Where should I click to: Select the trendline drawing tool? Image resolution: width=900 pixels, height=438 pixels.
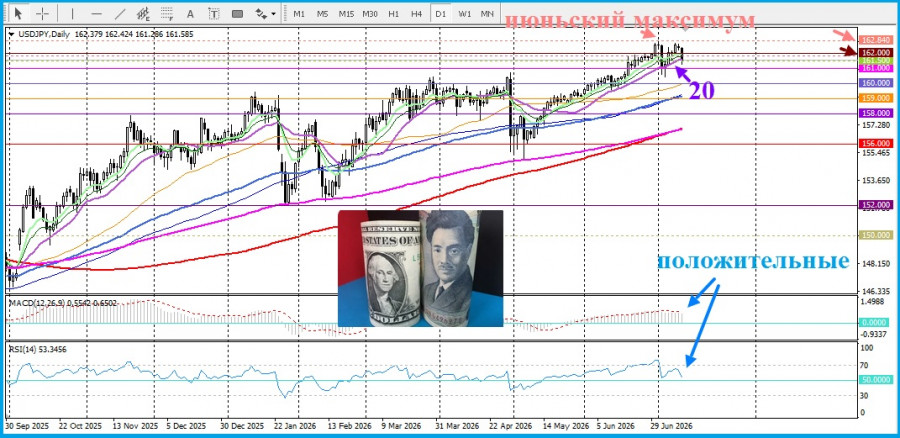point(120,13)
